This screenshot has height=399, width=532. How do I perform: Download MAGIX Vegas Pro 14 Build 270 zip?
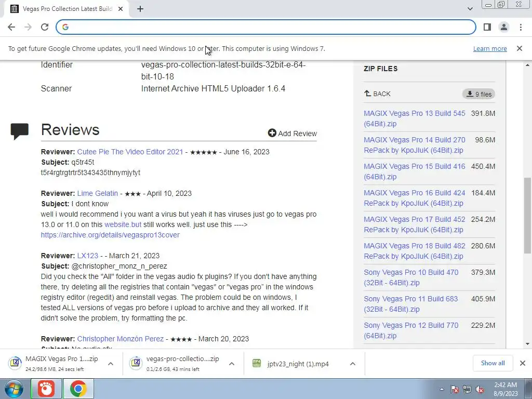414,145
